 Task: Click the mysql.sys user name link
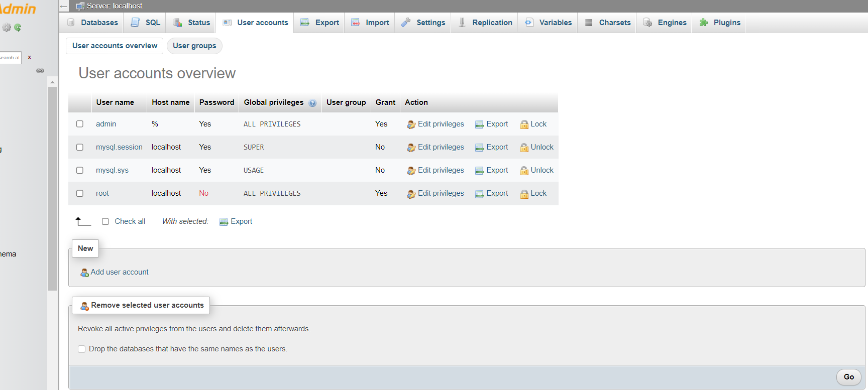112,170
